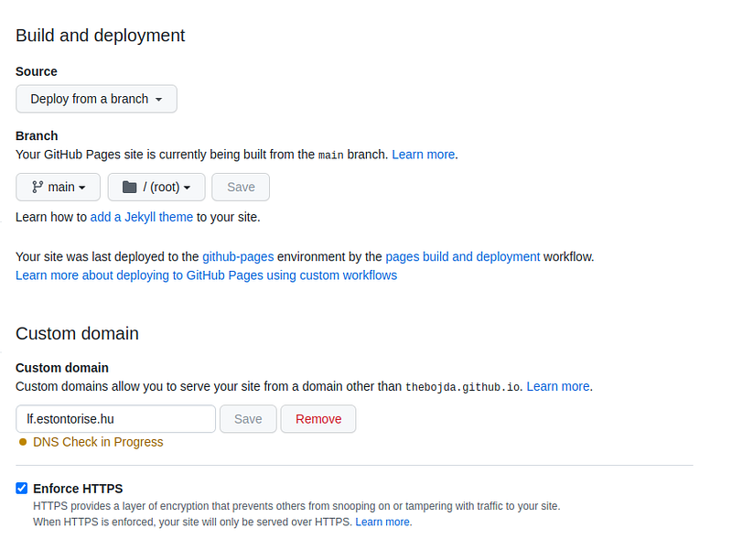Image resolution: width=732 pixels, height=560 pixels.
Task: Click the custom domain text field
Action: 115,419
